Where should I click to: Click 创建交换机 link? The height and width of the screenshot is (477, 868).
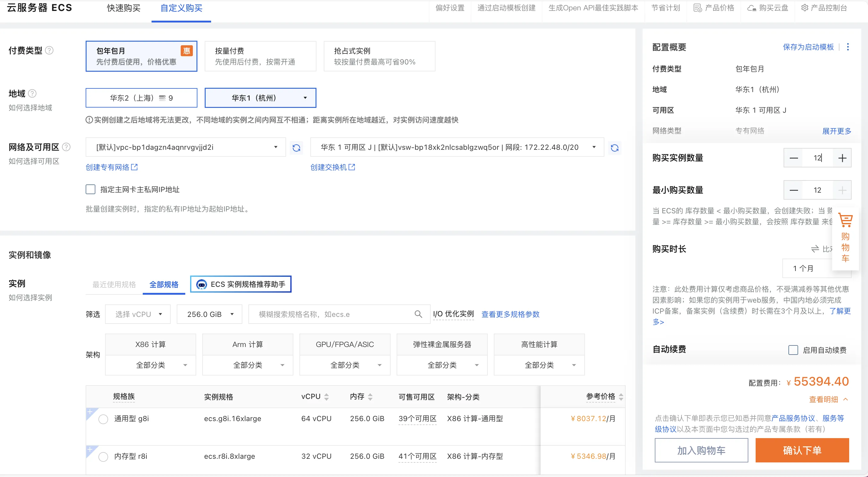tap(333, 167)
